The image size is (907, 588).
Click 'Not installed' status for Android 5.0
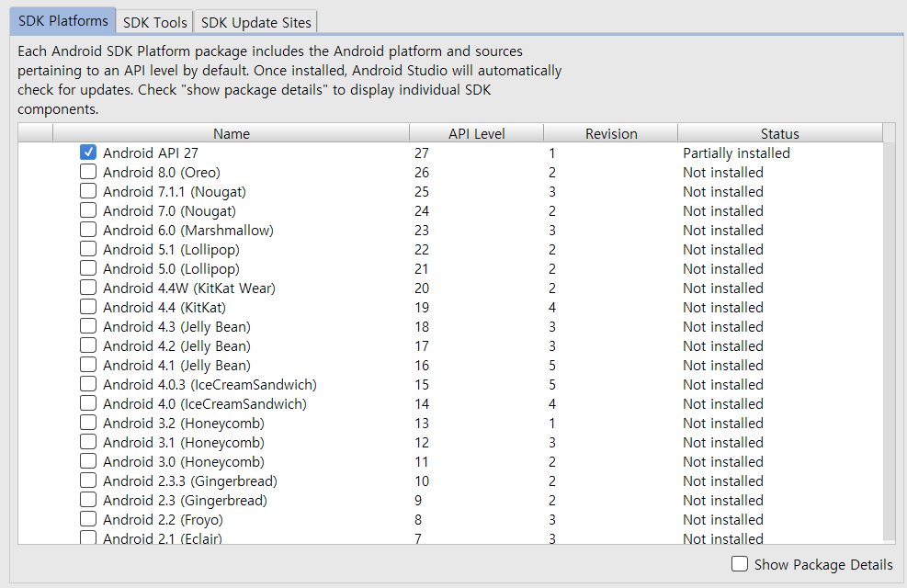click(723, 269)
